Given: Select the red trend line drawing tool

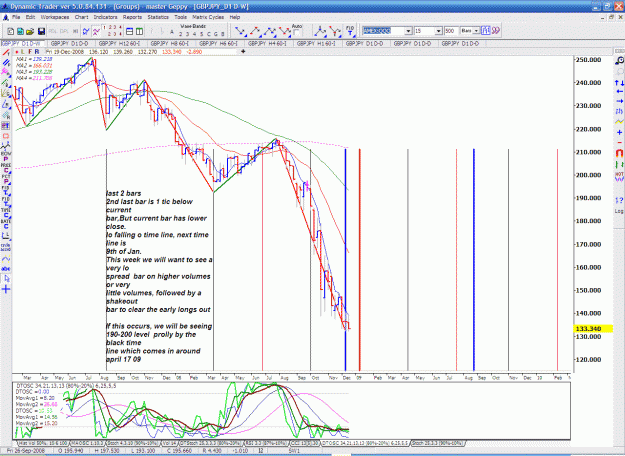Looking at the screenshot, I should click(x=6, y=53).
